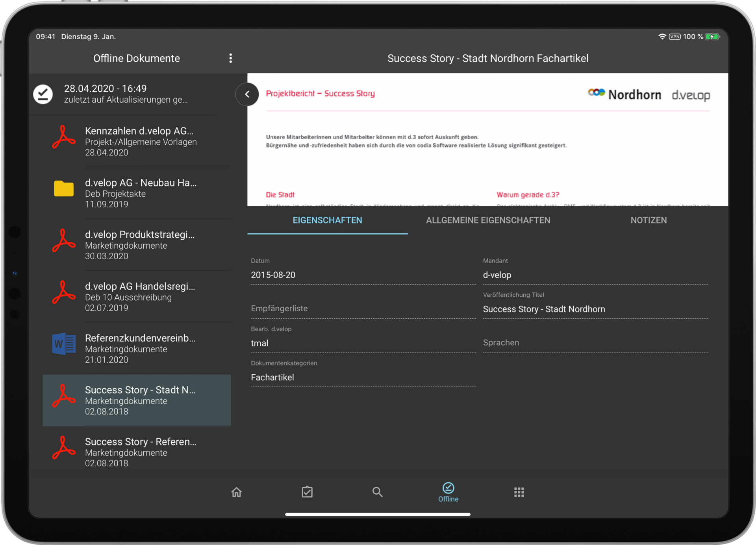
Task: Open the Notizen tab
Action: [x=648, y=220]
